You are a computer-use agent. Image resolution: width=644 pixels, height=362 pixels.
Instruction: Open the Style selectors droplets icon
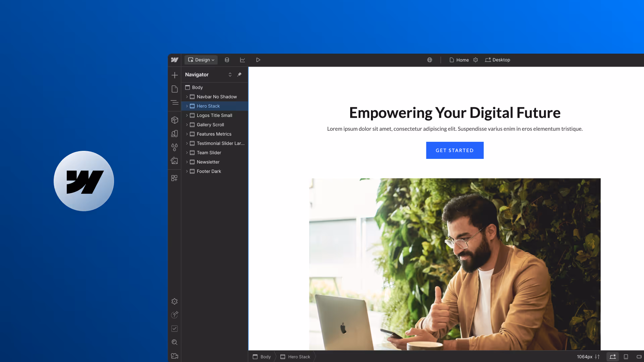174,147
